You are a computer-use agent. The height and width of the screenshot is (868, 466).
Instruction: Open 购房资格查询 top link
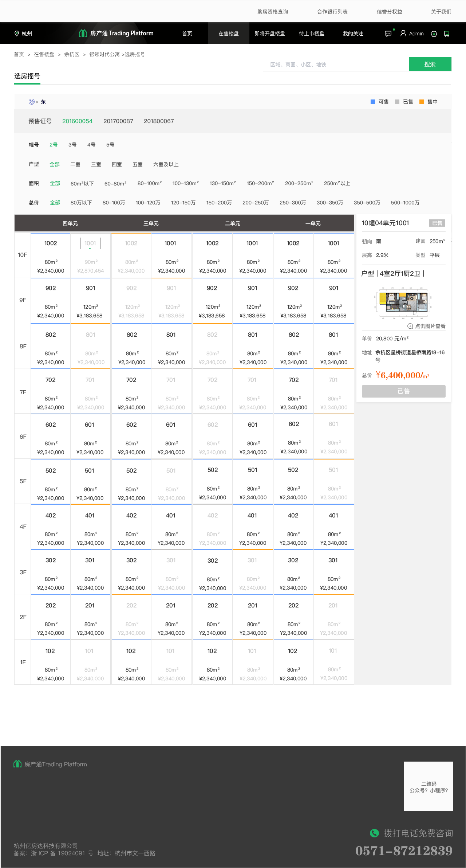coord(273,12)
